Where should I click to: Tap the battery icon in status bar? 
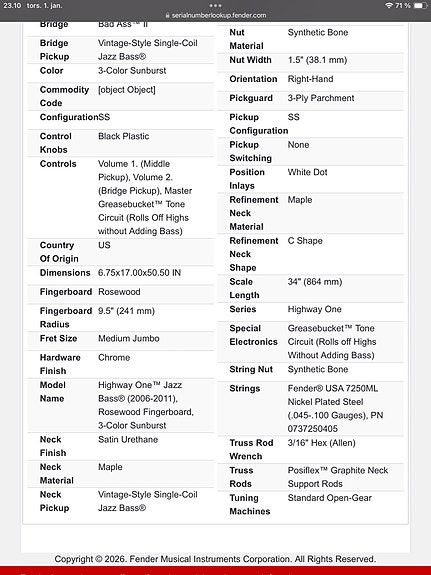(x=420, y=6)
